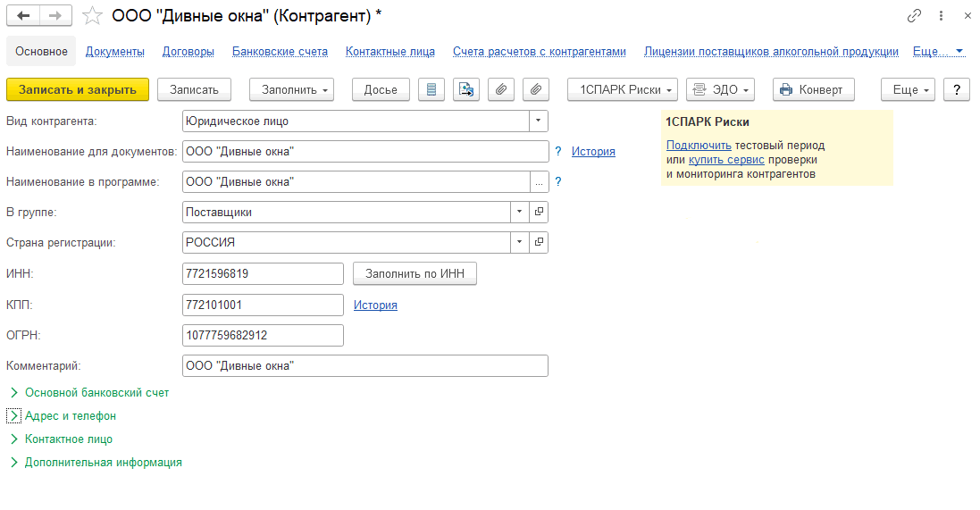Switch to the Договоры tab
Image resolution: width=980 pixels, height=510 pixels.
point(188,52)
